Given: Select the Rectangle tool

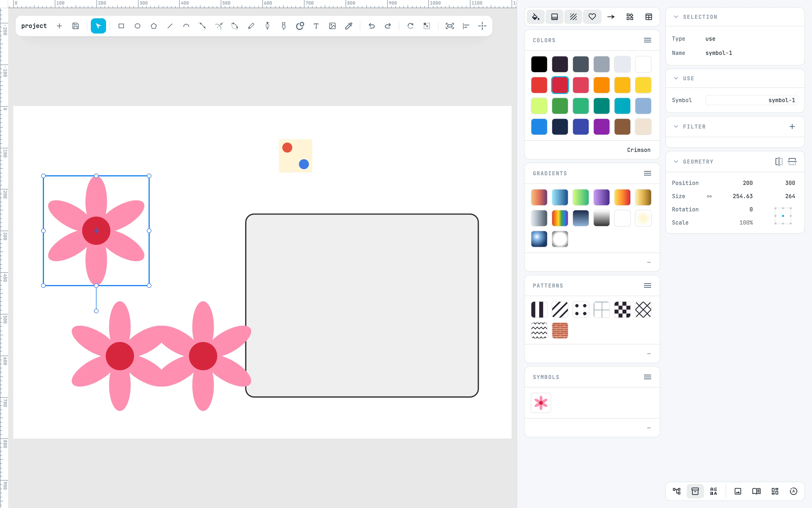Looking at the screenshot, I should (x=121, y=26).
